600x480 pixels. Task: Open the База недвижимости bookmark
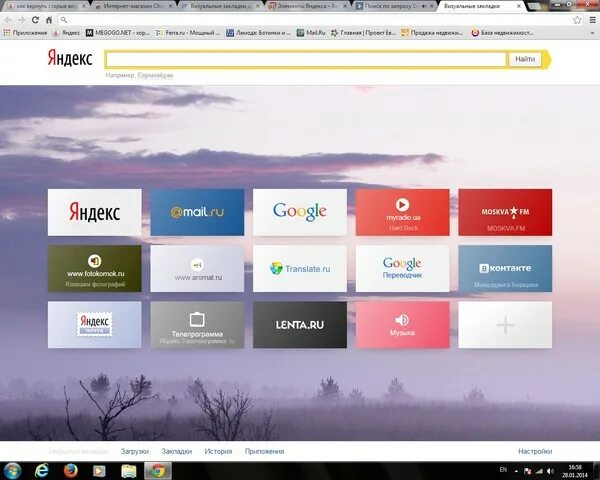(502, 33)
